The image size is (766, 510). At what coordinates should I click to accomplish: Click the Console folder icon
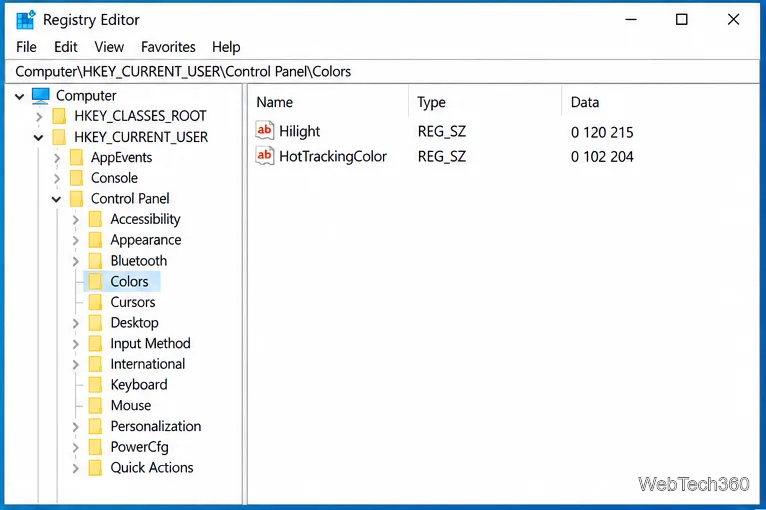[77, 178]
